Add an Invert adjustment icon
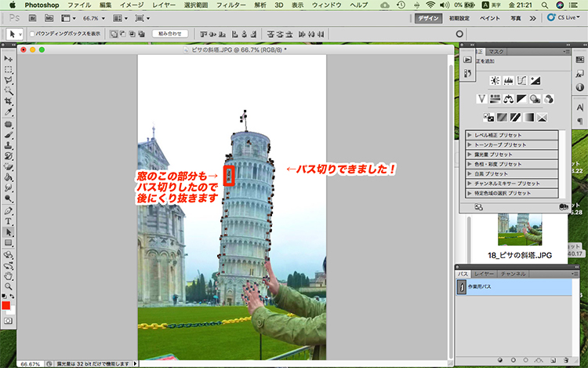The height and width of the screenshot is (368, 588). [488, 118]
